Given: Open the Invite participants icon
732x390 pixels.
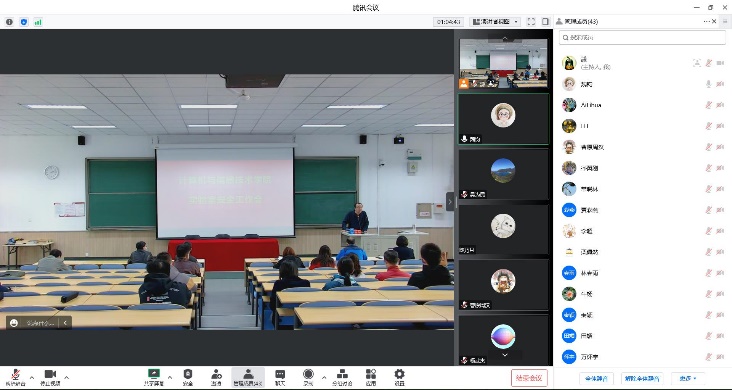Looking at the screenshot, I should (216, 376).
